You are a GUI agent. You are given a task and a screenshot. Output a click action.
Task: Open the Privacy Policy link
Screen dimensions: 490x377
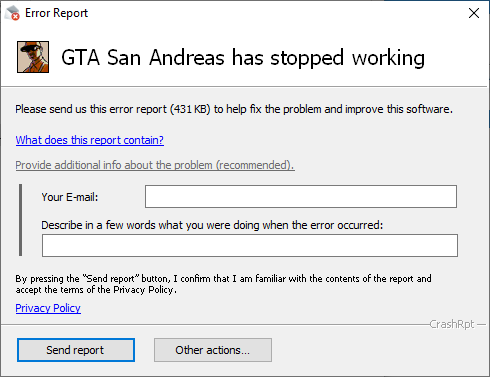(x=48, y=308)
